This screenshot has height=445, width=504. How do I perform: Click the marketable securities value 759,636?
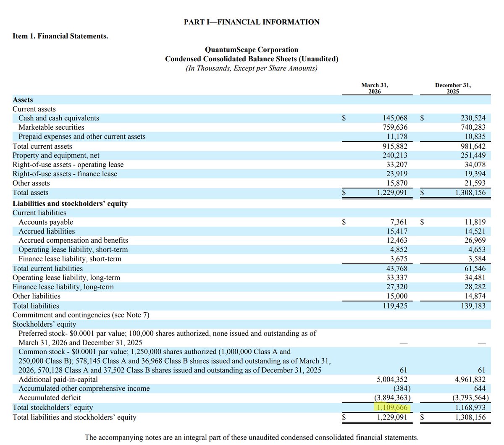click(395, 127)
